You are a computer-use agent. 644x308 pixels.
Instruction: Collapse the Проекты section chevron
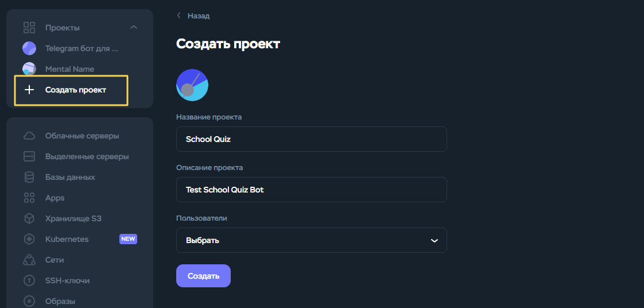(134, 28)
